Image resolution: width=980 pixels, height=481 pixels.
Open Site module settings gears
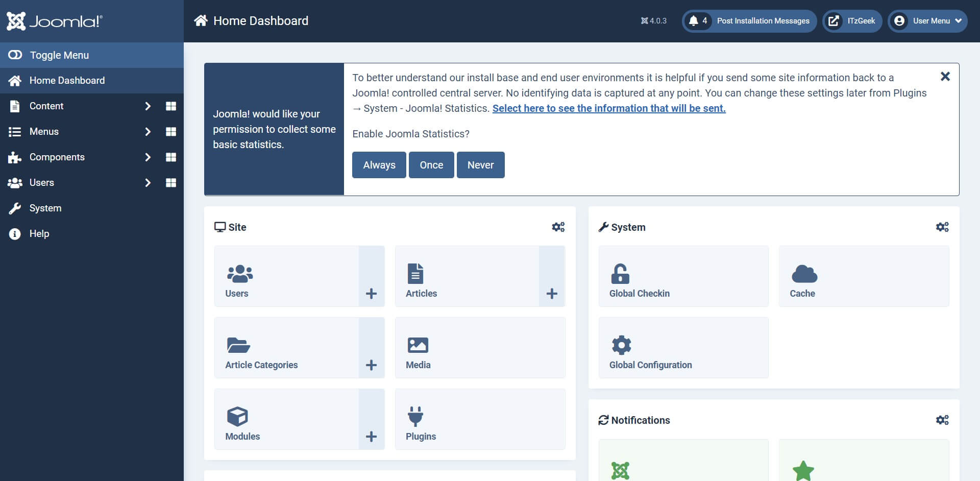[558, 227]
